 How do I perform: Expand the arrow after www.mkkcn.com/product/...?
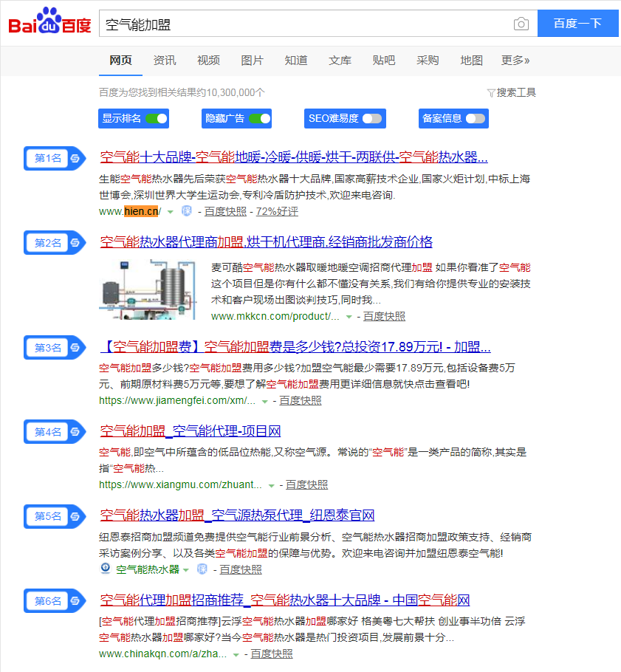point(349,317)
